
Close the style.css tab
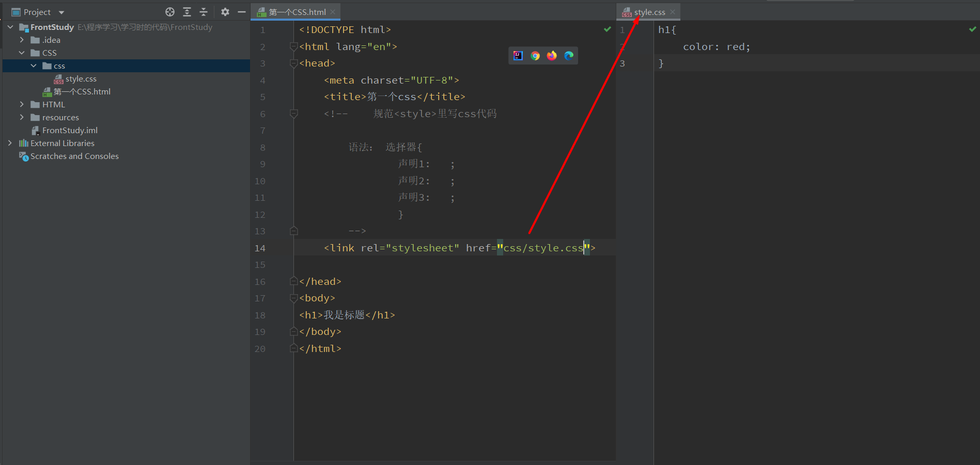coord(673,12)
